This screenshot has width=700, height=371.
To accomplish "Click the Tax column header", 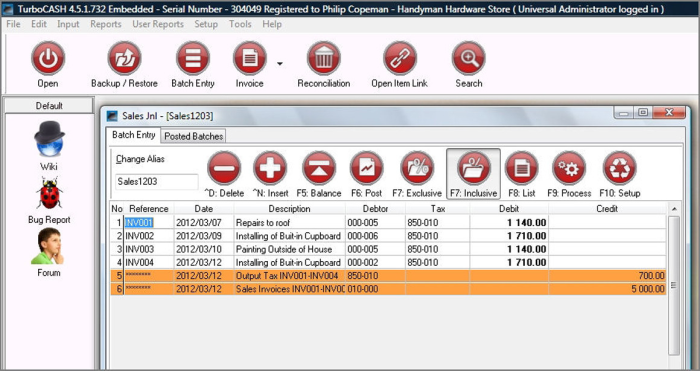I will [438, 208].
